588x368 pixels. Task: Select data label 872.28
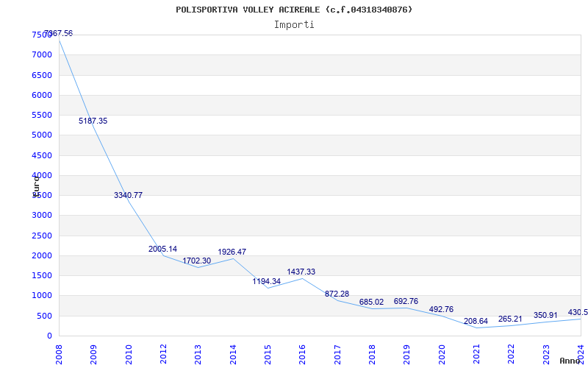(337, 294)
